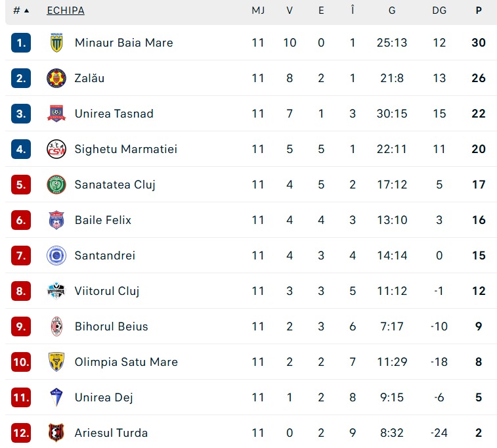Click the Bihorul Beius club crest
The width and height of the screenshot is (497, 448).
point(56,326)
